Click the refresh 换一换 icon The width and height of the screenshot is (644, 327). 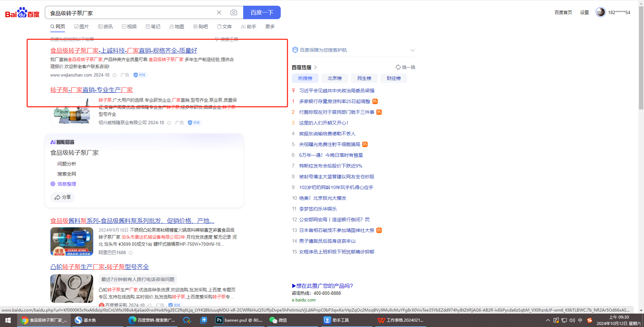pyautogui.click(x=398, y=67)
